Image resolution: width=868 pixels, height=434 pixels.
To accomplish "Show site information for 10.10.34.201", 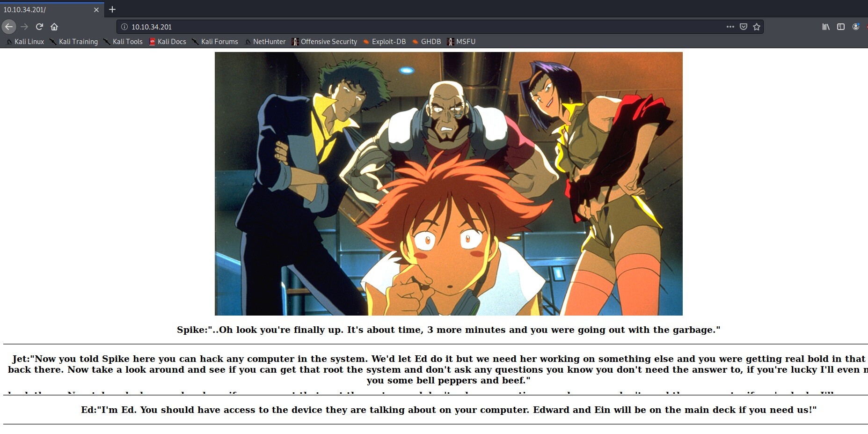I will 124,27.
